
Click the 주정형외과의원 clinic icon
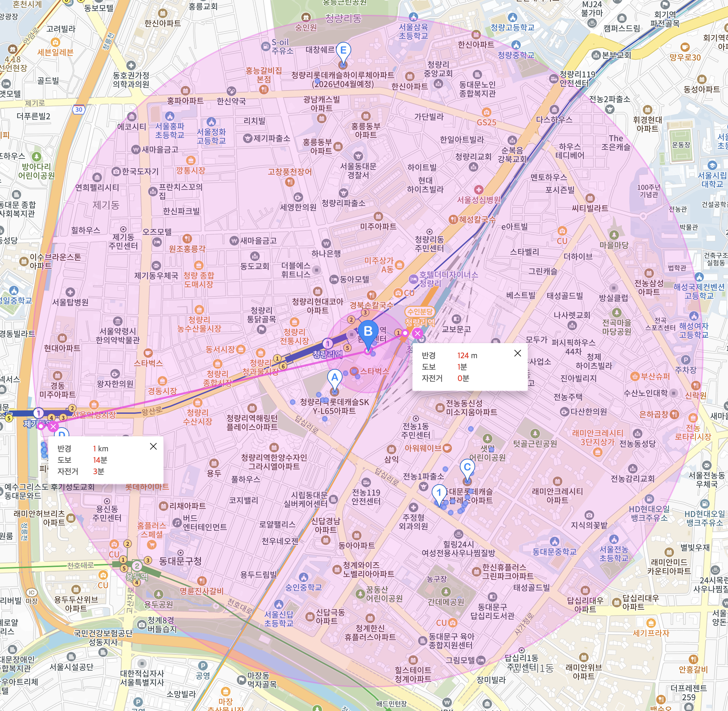[x=413, y=507]
